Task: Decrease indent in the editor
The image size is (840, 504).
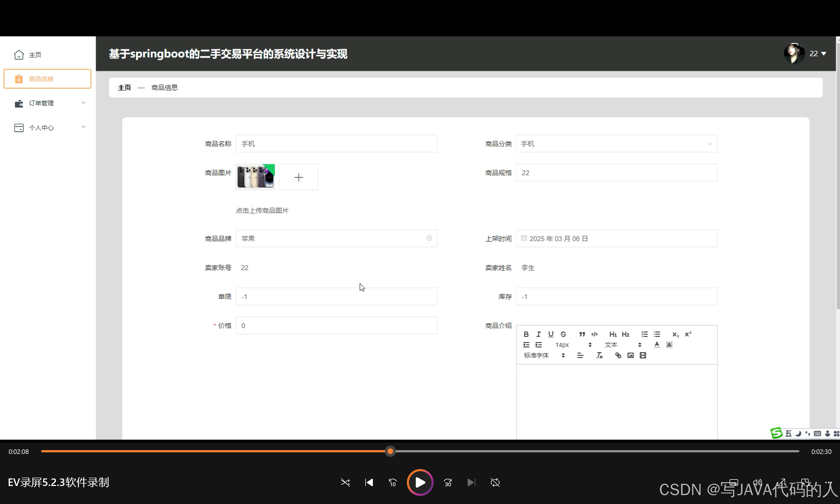Action: pos(526,345)
